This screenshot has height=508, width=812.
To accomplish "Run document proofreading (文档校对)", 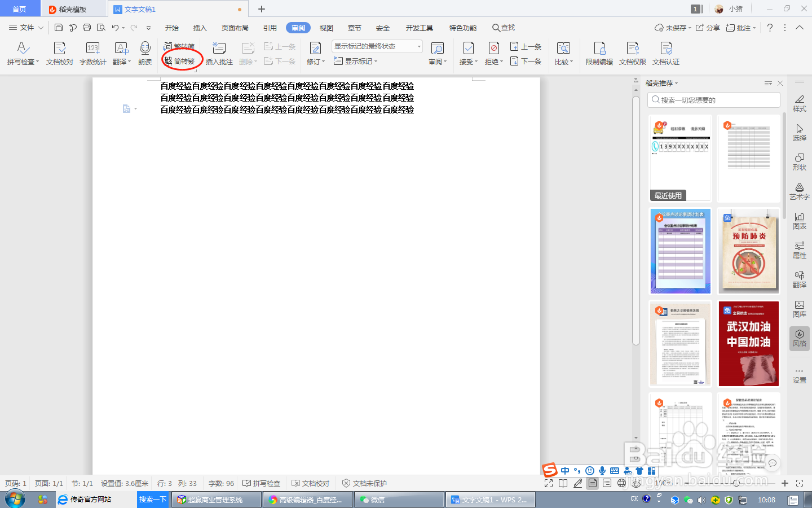I will pyautogui.click(x=60, y=54).
